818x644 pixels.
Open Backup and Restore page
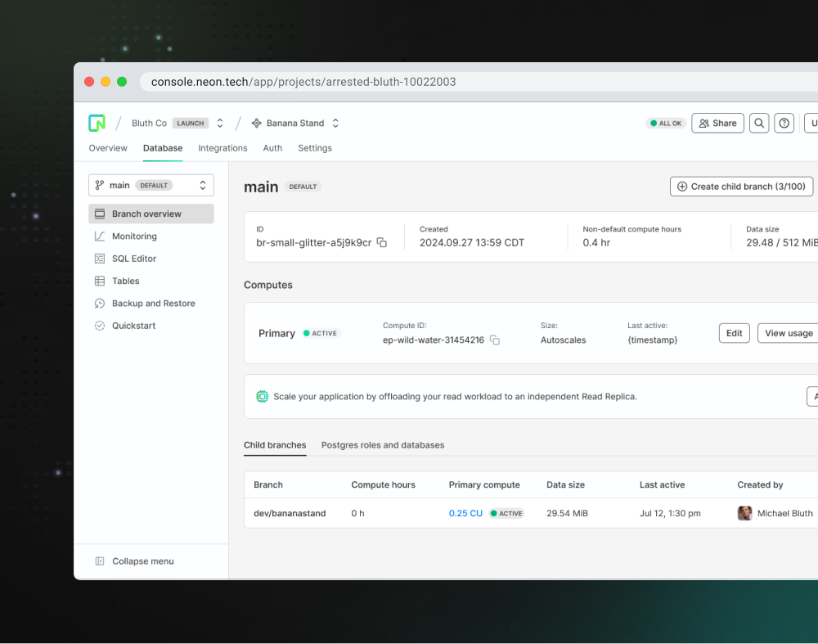(x=153, y=304)
